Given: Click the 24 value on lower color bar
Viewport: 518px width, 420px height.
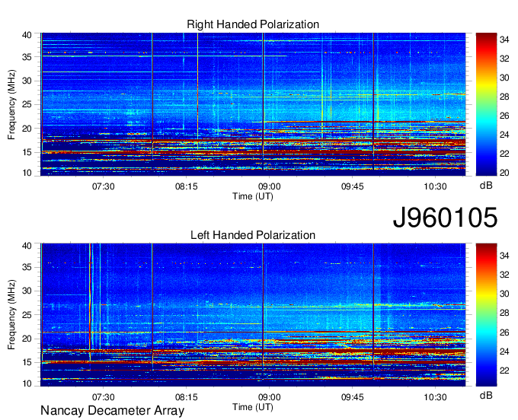Looking at the screenshot, I should (504, 352).
